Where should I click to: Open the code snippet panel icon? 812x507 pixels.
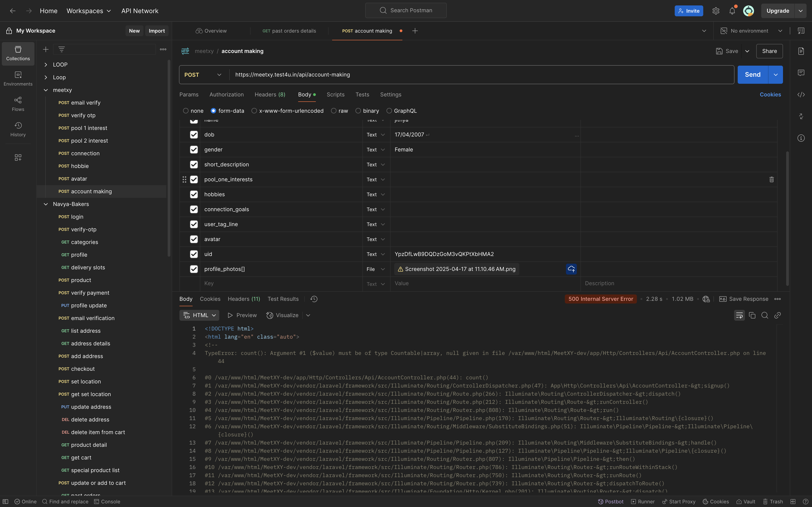801,95
